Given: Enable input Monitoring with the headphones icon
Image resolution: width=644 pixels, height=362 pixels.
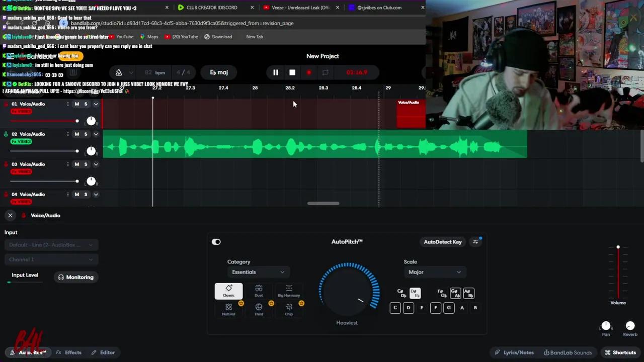Looking at the screenshot, I should pos(75,277).
